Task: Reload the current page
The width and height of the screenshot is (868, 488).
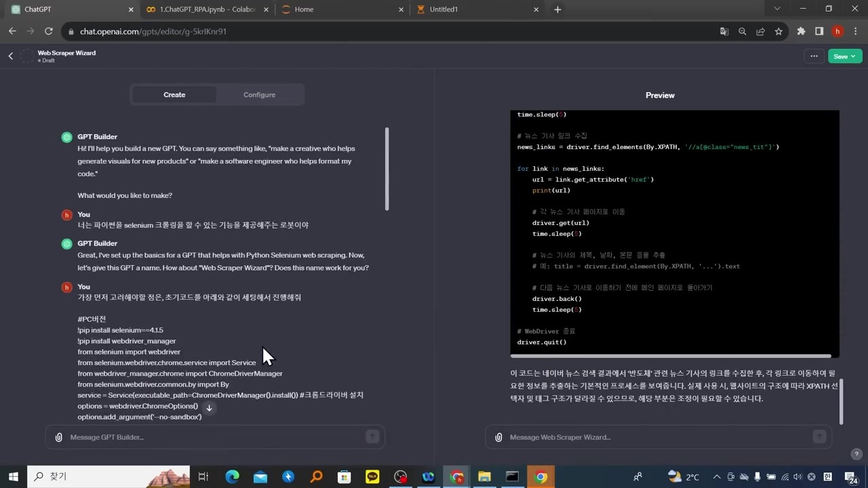Action: pos(49,31)
